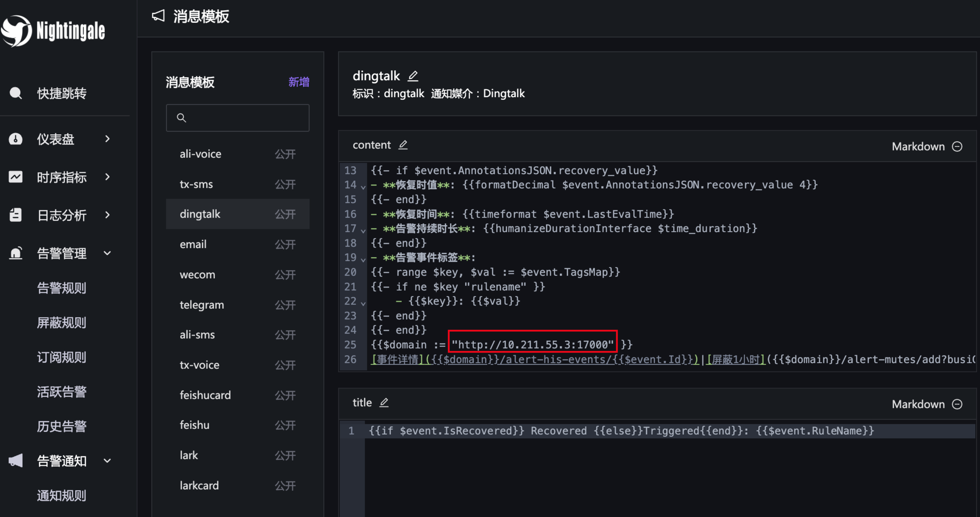Screen dimensions: 980x517
Task: Click the Nightingale bird logo
Action: [16, 31]
